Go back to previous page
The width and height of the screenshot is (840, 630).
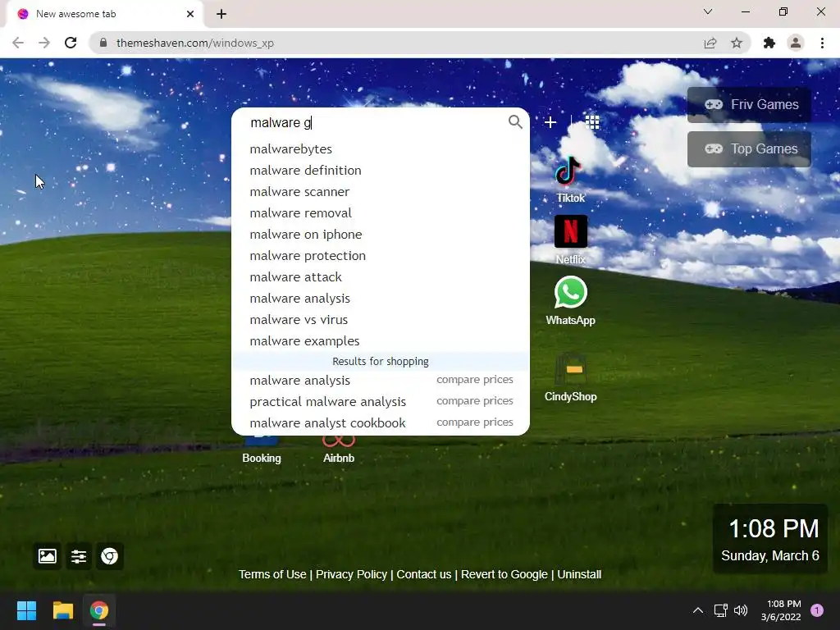[18, 43]
